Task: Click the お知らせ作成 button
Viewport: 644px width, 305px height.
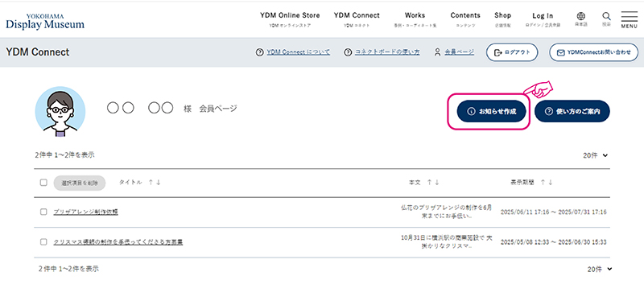Action: pos(492,111)
